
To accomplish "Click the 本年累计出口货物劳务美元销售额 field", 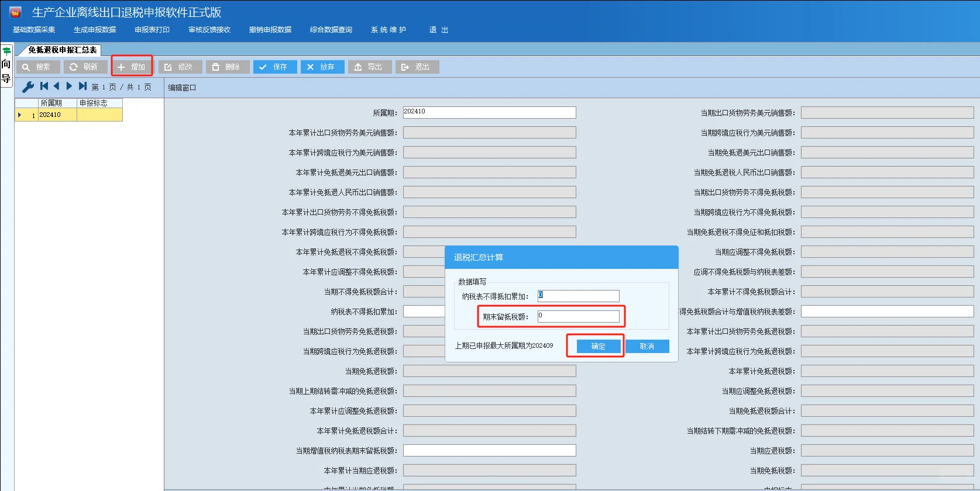I will point(490,132).
